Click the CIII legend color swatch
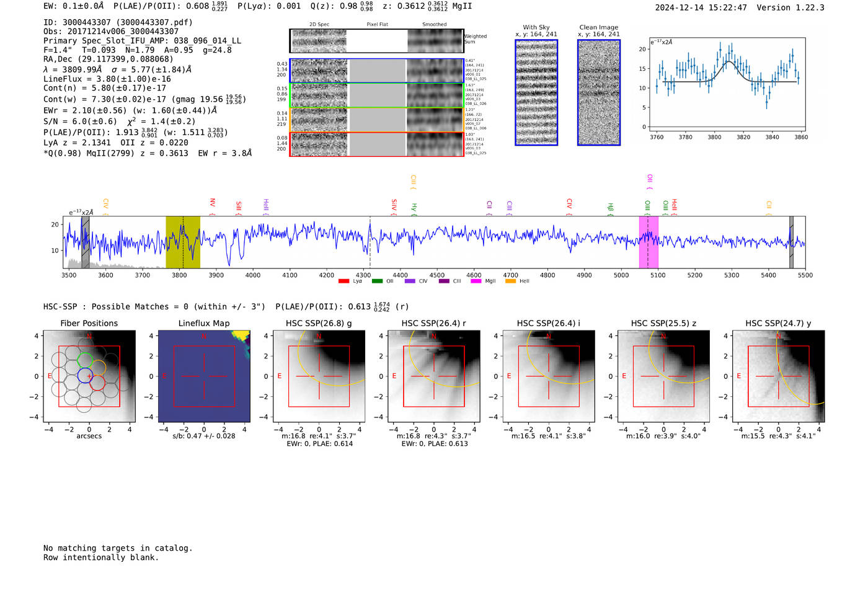Image resolution: width=868 pixels, height=591 pixels. pos(444,282)
